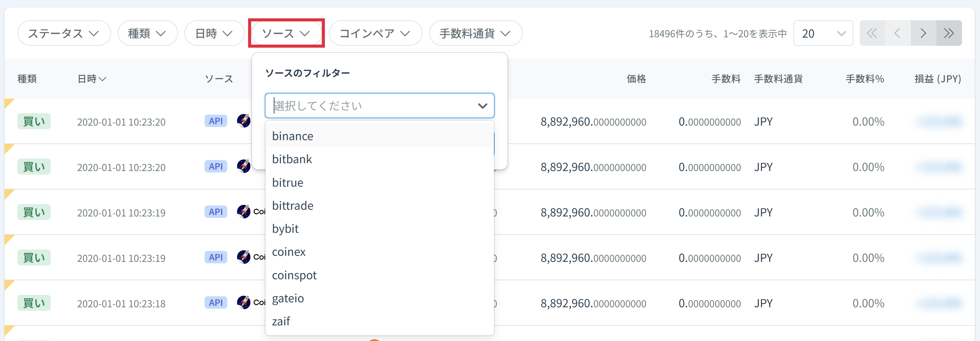Open the page size selector showing 20

(823, 33)
